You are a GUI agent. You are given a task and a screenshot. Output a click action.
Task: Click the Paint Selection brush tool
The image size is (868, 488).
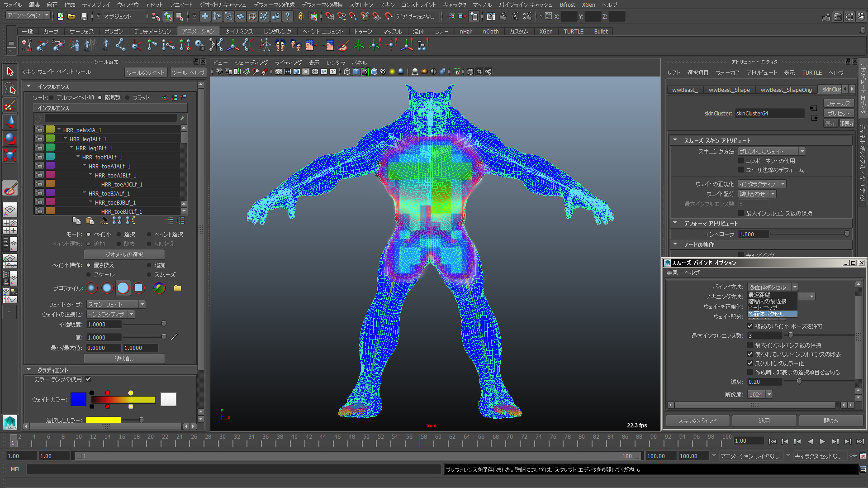[x=10, y=105]
